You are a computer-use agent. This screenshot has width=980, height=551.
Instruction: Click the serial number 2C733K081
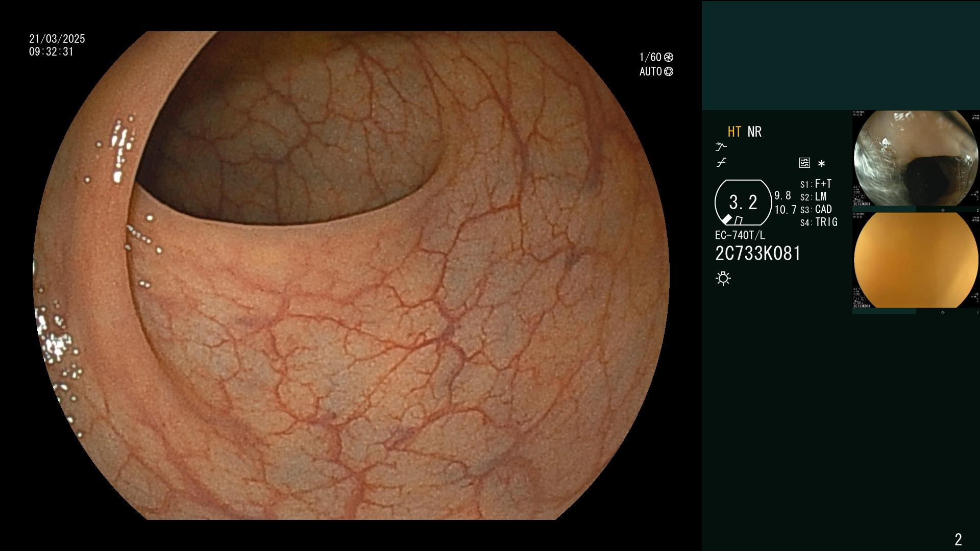[x=758, y=254]
